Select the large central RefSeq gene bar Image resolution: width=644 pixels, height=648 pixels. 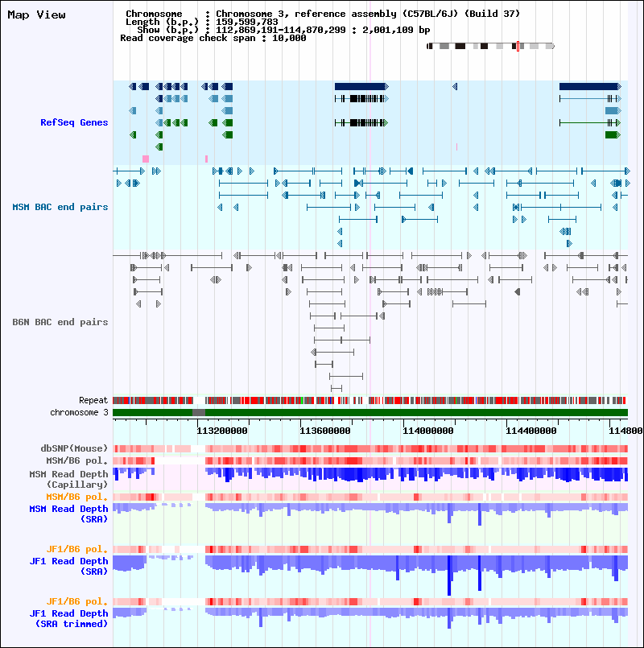(361, 86)
